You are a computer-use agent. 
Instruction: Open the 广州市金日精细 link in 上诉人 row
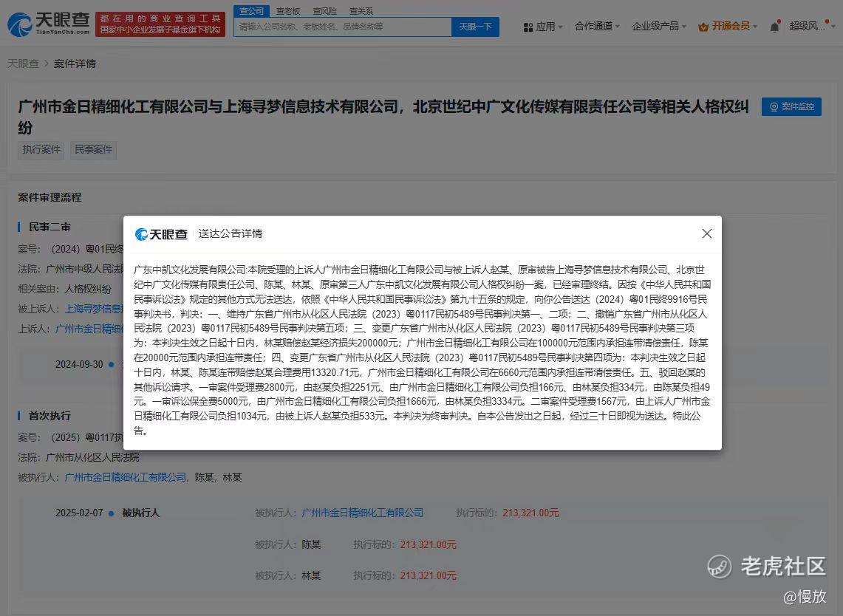[89, 329]
